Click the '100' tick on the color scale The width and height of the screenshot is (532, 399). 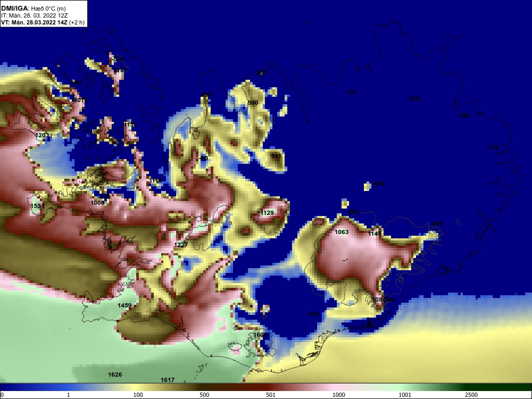coord(138,395)
